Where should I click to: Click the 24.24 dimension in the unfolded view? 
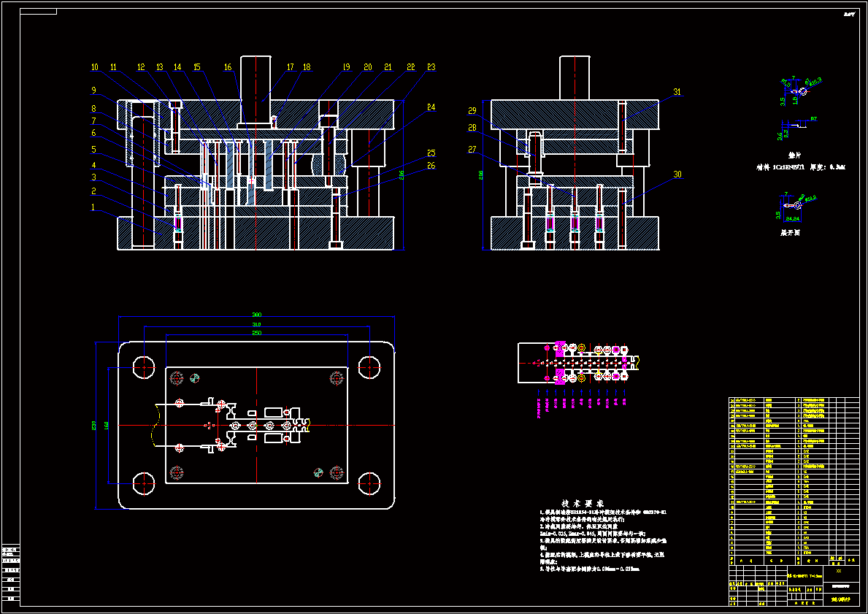[792, 219]
